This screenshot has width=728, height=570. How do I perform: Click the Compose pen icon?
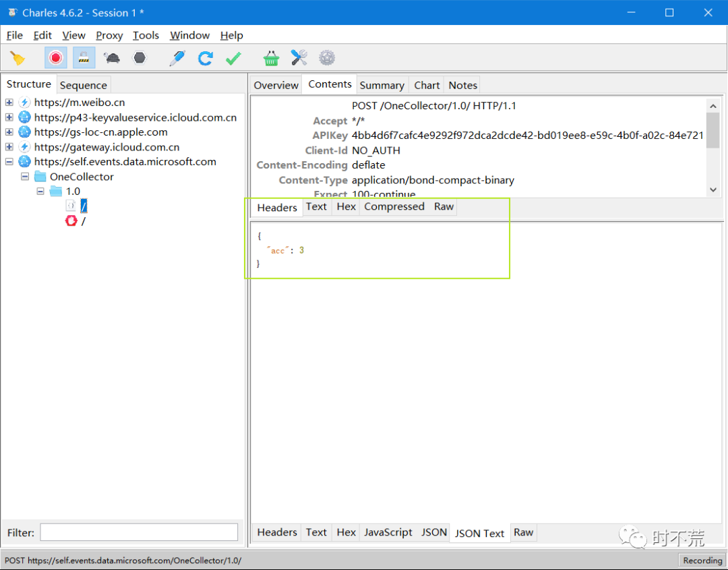click(177, 58)
